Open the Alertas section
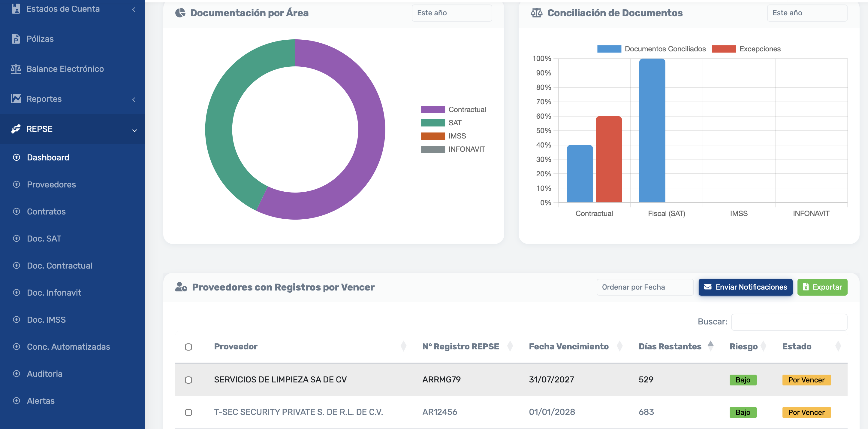The height and width of the screenshot is (429, 868). coord(41,401)
